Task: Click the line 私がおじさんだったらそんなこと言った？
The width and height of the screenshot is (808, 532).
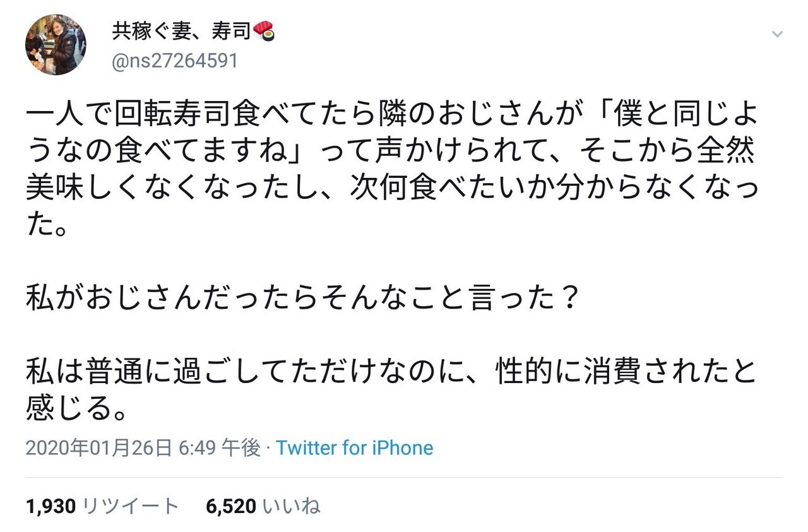Action: [x=302, y=299]
